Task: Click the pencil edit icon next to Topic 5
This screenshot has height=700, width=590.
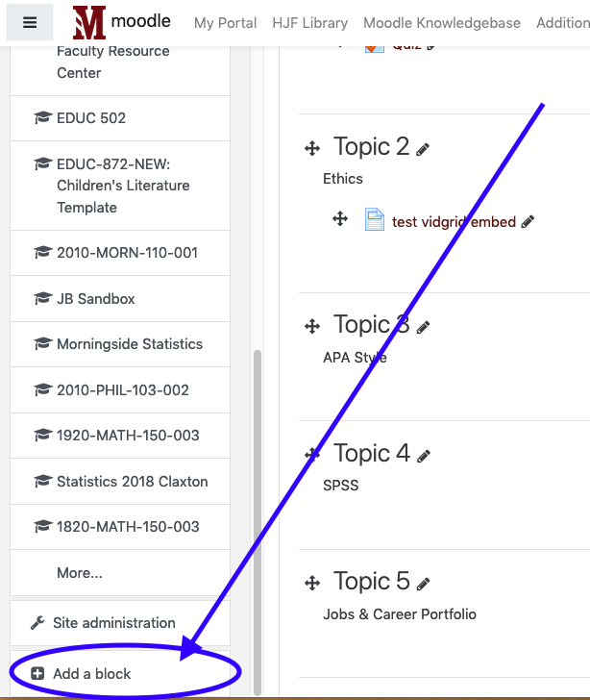Action: tap(423, 584)
